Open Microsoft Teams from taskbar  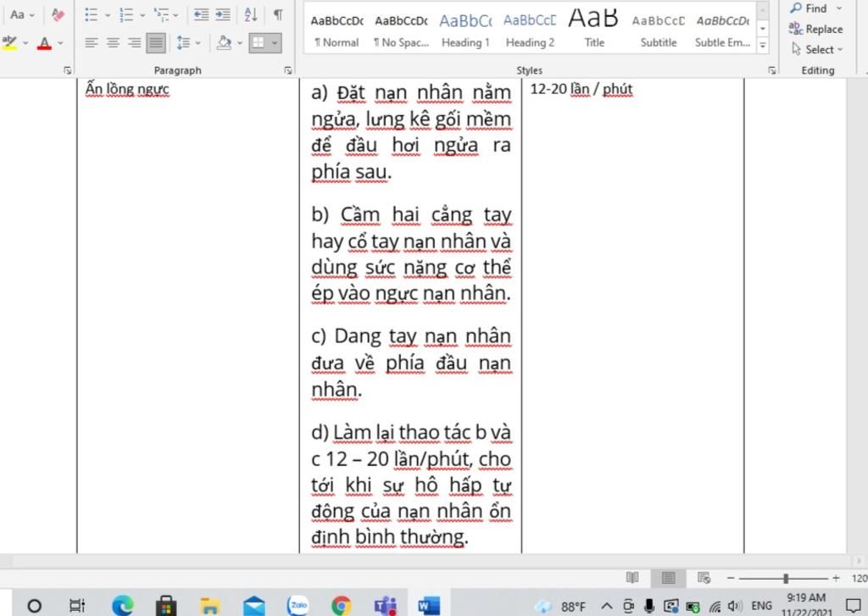tap(386, 606)
